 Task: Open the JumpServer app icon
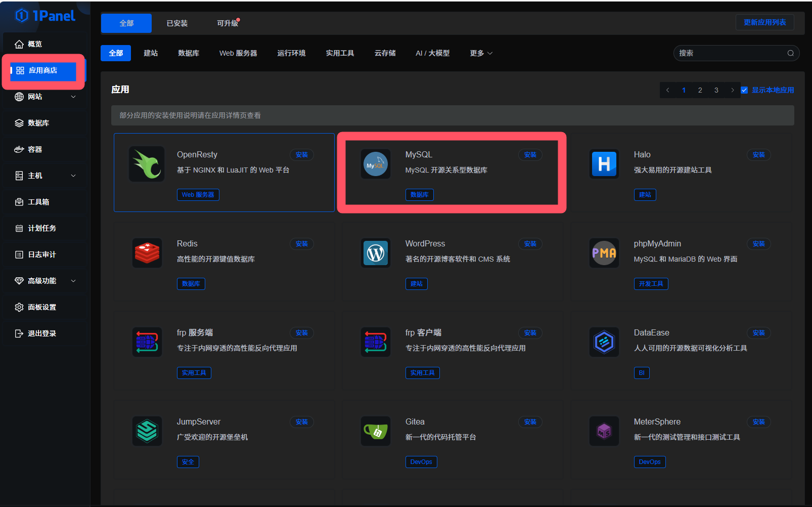point(147,431)
